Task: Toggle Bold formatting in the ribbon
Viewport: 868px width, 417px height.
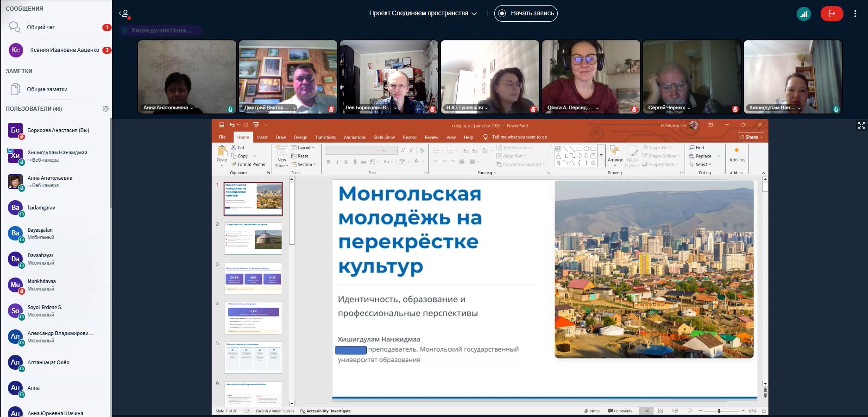Action: [328, 162]
